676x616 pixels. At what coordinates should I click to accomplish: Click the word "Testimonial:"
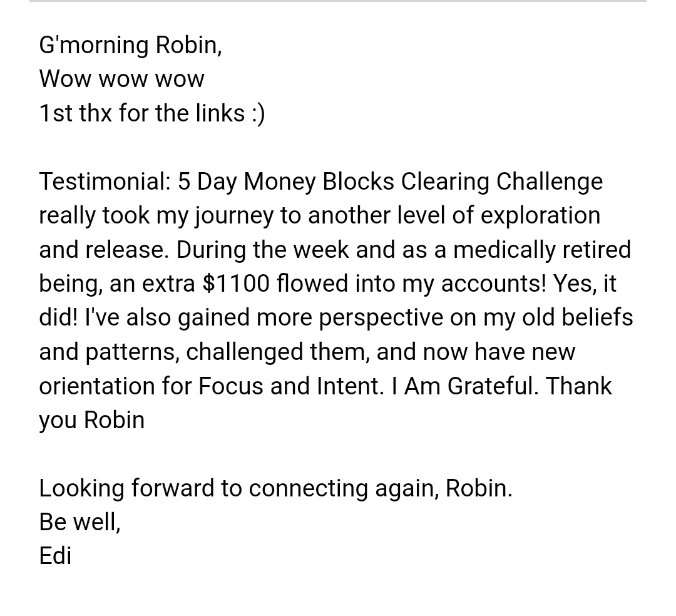click(104, 182)
